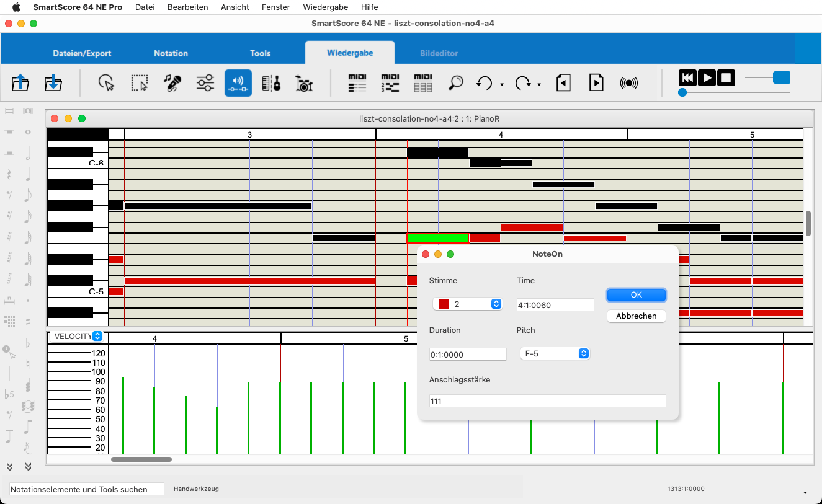The width and height of the screenshot is (822, 504).
Task: Click OK in the NoteOn dialog
Action: [636, 294]
